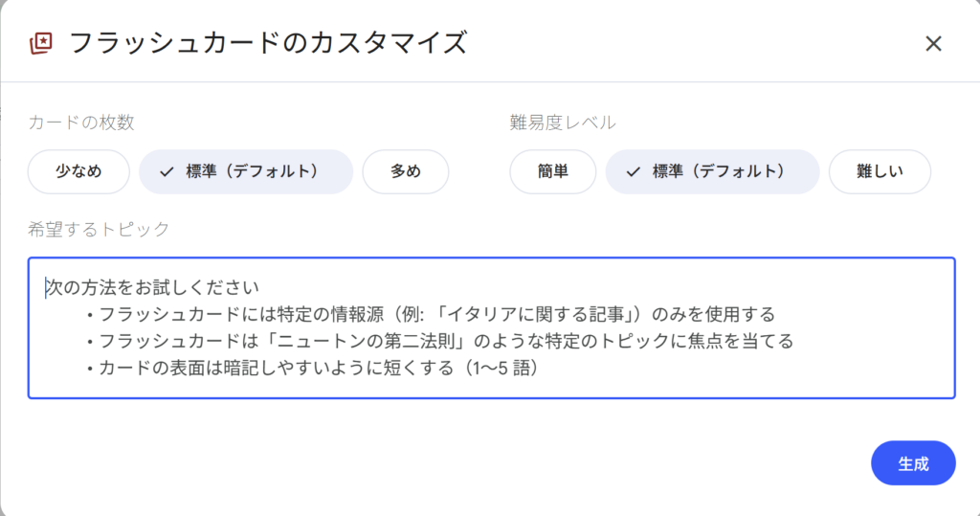Click the イタリアに関する記事 placeholder suggestion line
Image resolution: width=980 pixels, height=516 pixels.
click(436, 314)
